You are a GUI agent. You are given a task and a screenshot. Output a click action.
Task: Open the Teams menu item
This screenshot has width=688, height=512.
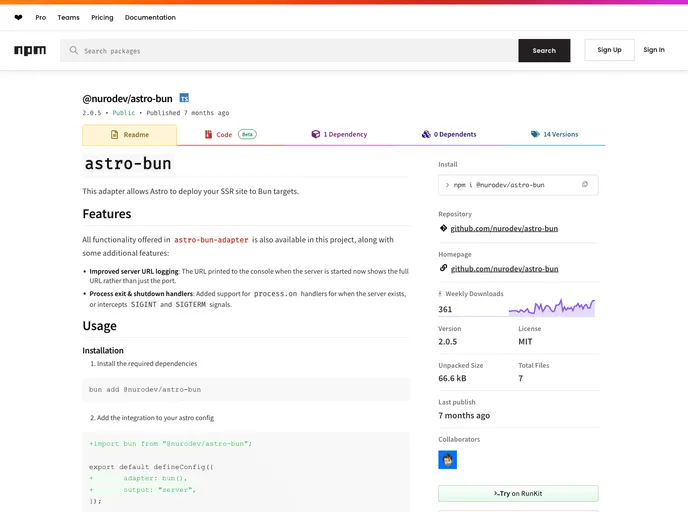68,18
